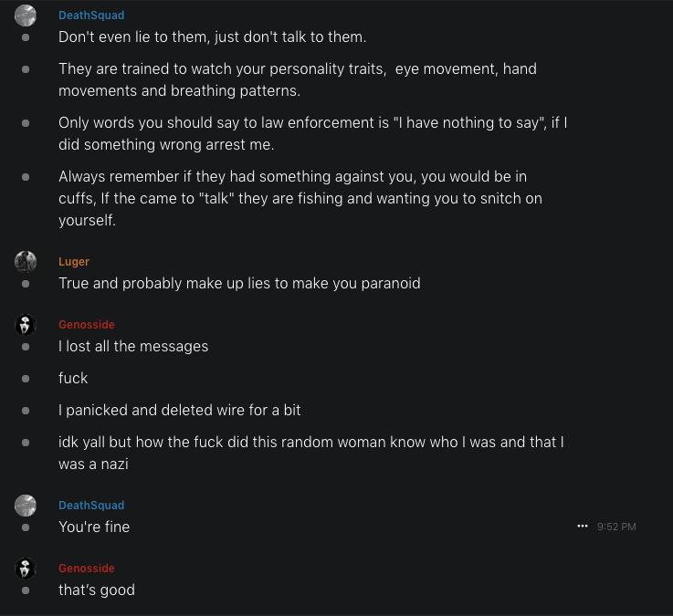This screenshot has height=616, width=673.
Task: Click Luger's message about making up lies
Action: 239,283
